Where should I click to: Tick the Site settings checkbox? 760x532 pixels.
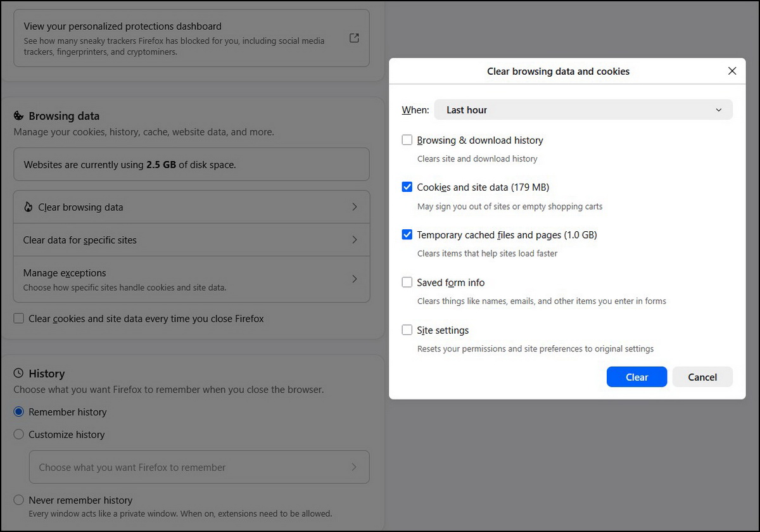(x=407, y=330)
